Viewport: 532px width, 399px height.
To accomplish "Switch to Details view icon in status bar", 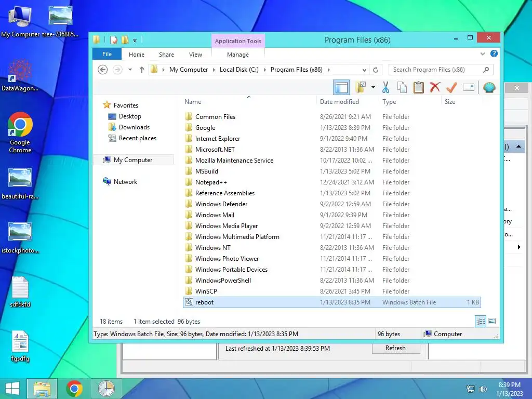I will coord(481,321).
